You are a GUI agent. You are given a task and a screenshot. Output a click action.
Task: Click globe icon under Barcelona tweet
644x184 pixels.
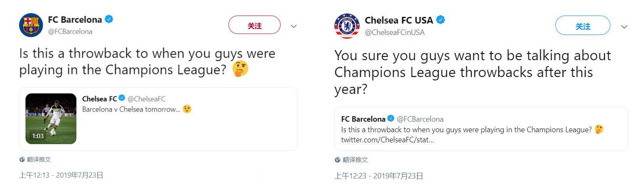coord(22,160)
